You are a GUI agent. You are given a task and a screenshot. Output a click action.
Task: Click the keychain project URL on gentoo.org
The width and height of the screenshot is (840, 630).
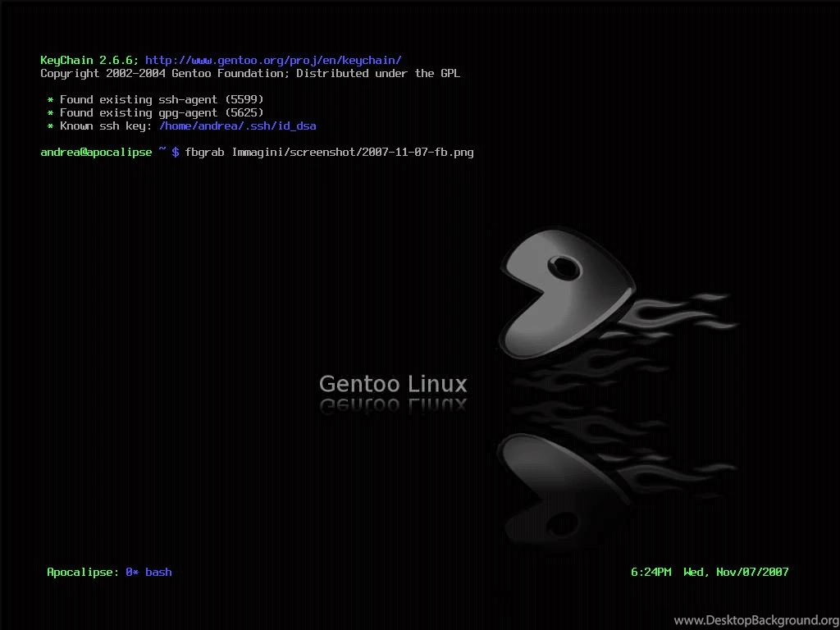pyautogui.click(x=273, y=61)
